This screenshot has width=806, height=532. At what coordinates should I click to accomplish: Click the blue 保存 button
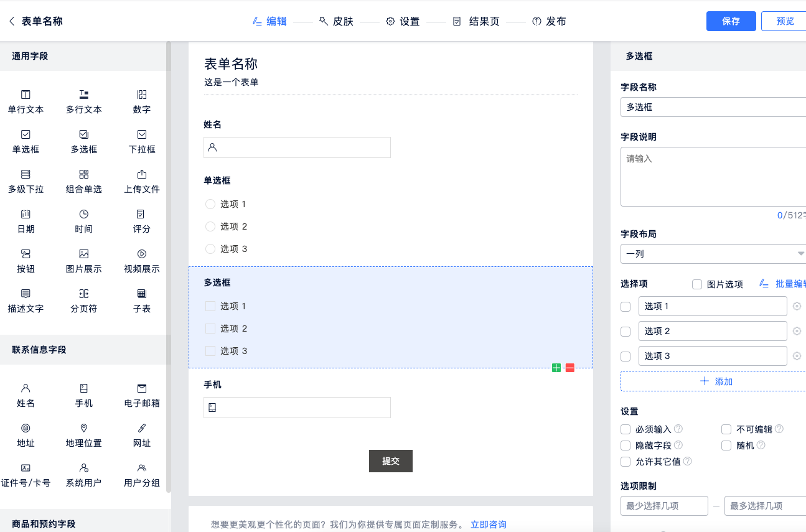pos(731,21)
